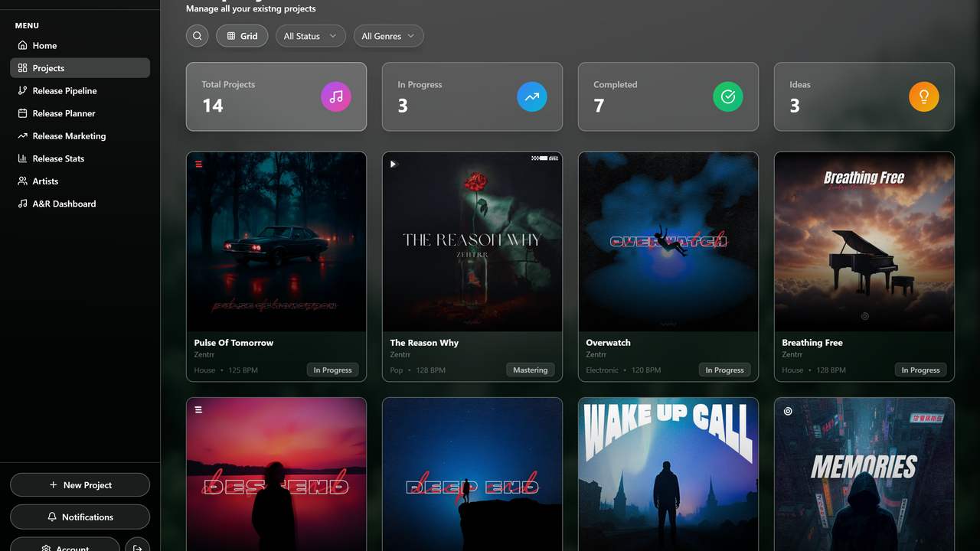
Task: Click play icon on The Reason Why cover
Action: (x=394, y=164)
